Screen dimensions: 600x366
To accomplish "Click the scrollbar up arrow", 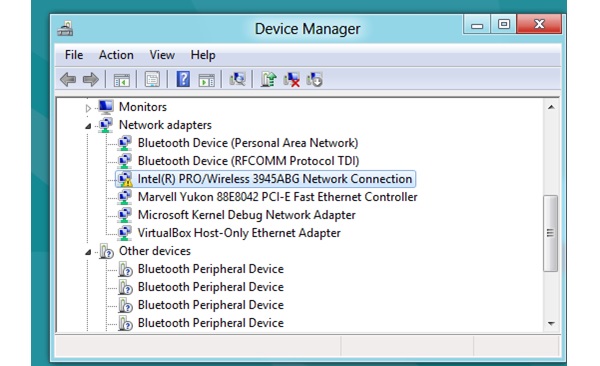I will [551, 107].
